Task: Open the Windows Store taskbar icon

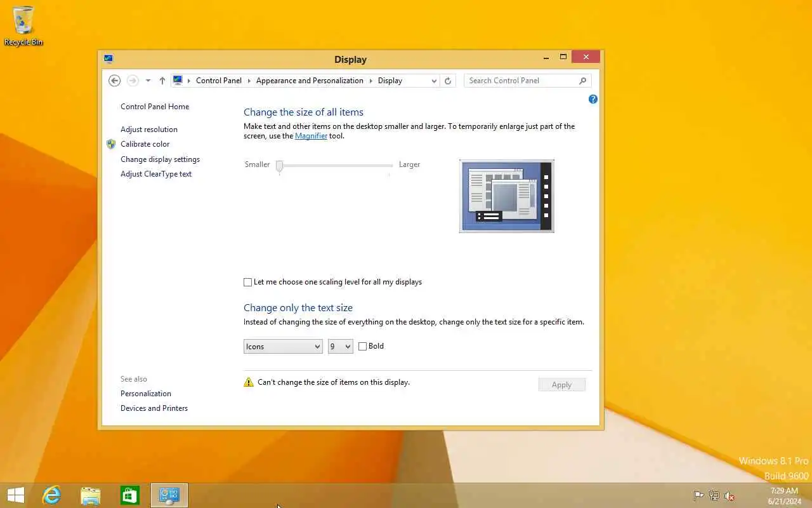Action: (x=130, y=495)
